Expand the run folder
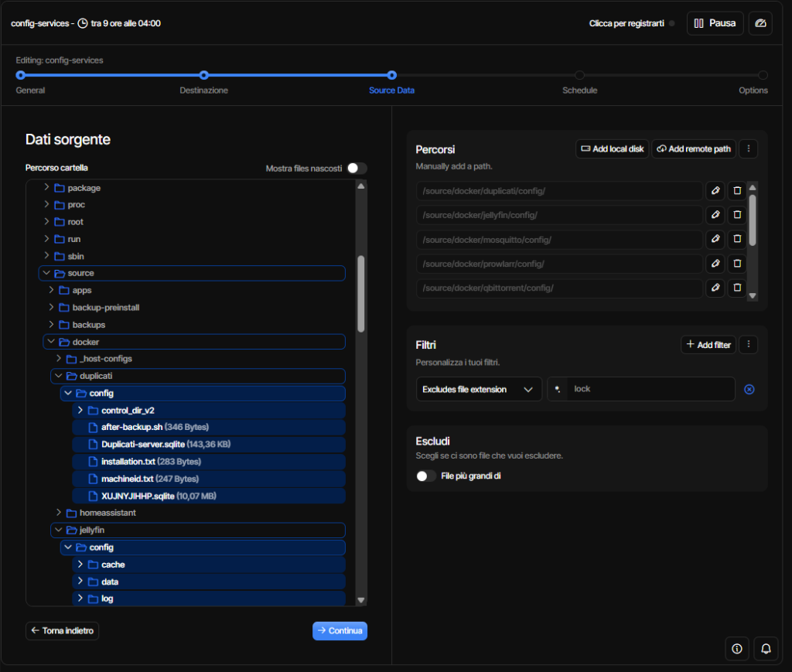 pyautogui.click(x=46, y=239)
